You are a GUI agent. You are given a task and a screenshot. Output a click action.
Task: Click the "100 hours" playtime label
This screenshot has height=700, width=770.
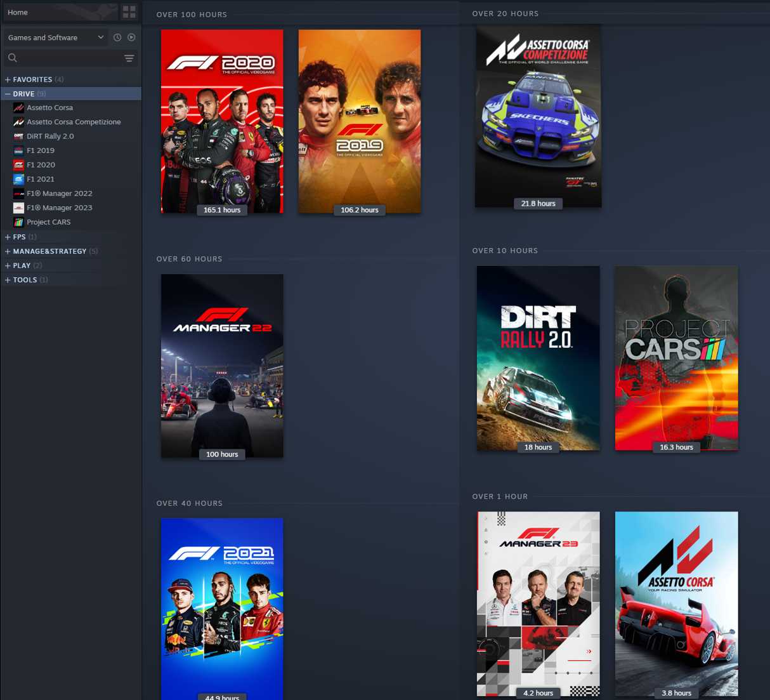pyautogui.click(x=222, y=454)
